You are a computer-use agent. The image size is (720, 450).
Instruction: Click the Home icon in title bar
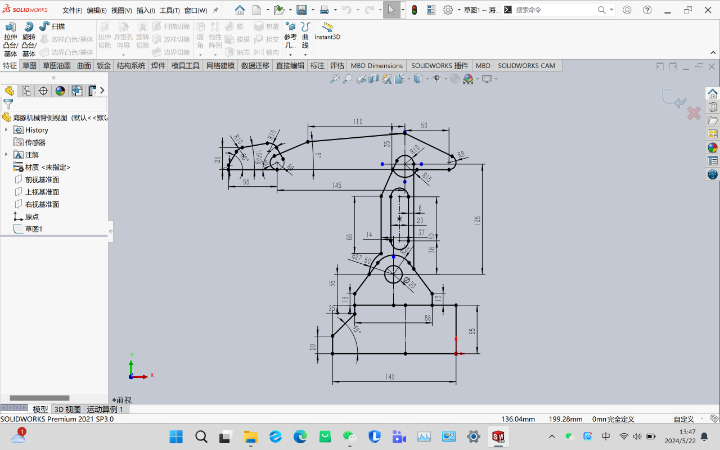(240, 10)
